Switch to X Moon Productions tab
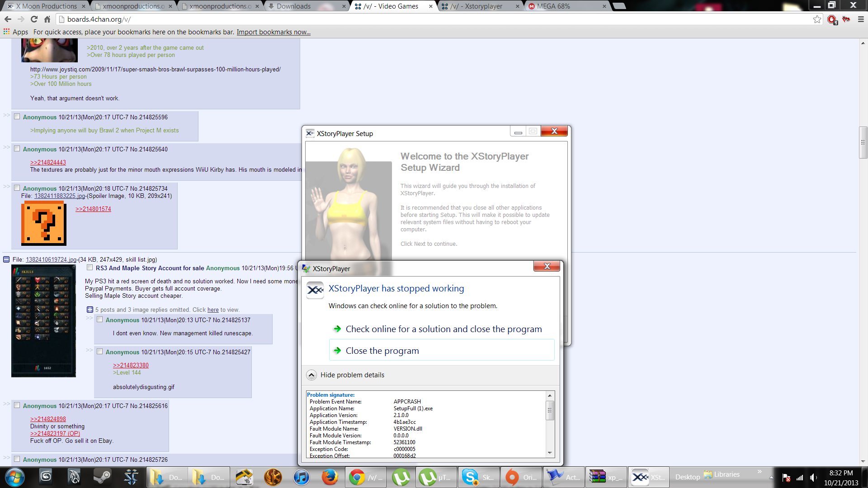The width and height of the screenshot is (868, 488). (45, 6)
